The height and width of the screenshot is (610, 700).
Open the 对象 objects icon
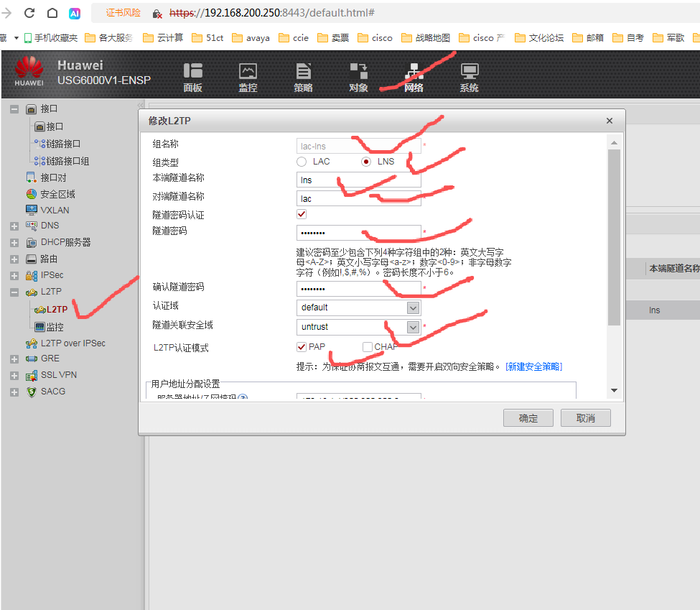tap(358, 74)
